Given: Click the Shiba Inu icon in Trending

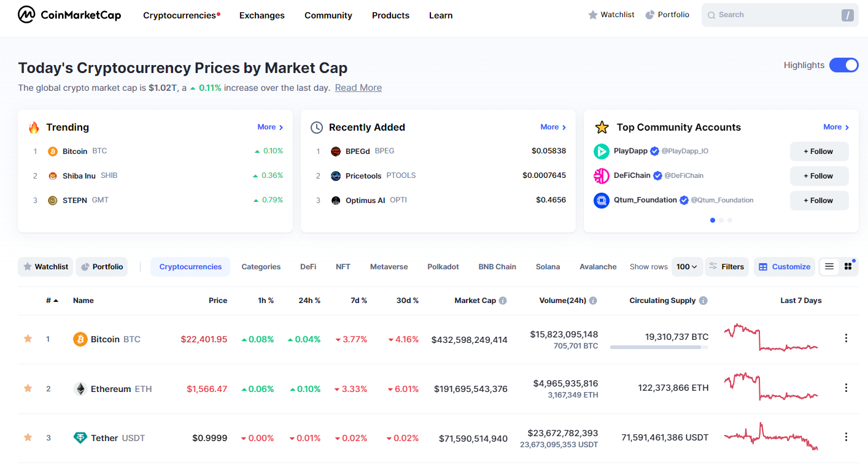Looking at the screenshot, I should click(53, 176).
